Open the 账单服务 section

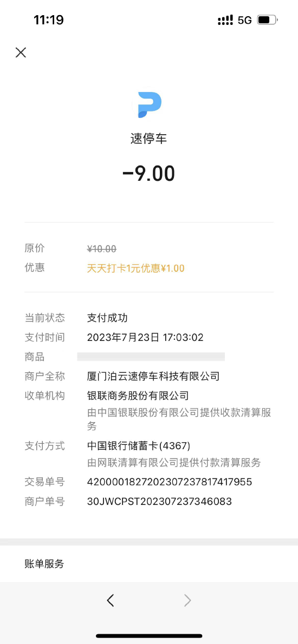(x=149, y=564)
